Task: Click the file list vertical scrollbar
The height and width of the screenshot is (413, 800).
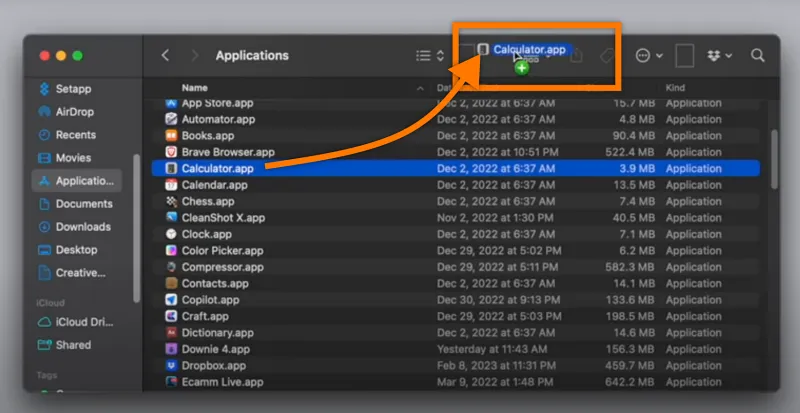Action: click(x=774, y=159)
